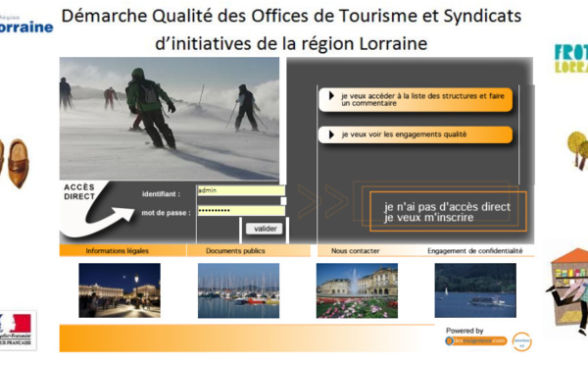Focus the mot de passe field
This screenshot has height=365, width=588.
tap(241, 210)
